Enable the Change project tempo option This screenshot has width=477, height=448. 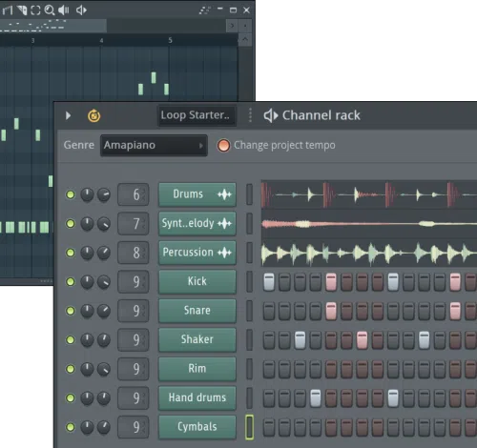tap(223, 146)
